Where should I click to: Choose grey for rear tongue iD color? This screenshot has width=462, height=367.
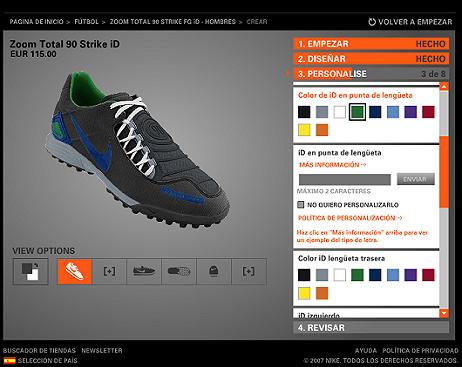pos(322,275)
